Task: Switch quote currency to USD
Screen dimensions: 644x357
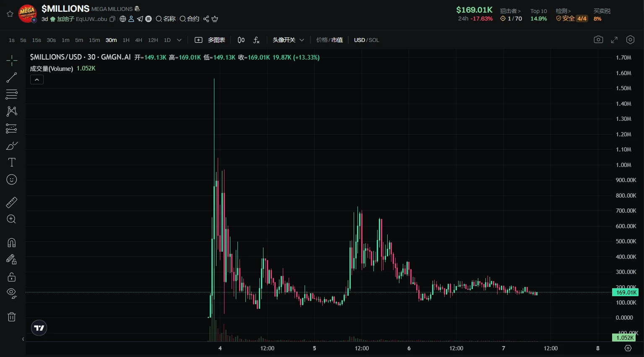Action: point(360,40)
